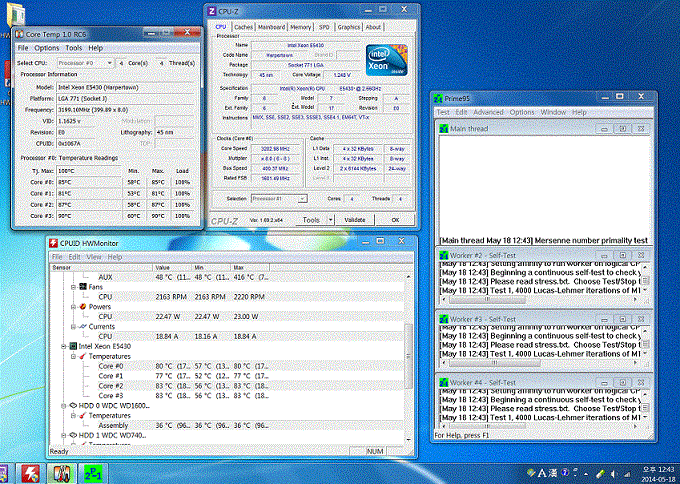The width and height of the screenshot is (680, 484).
Task: Click the Currents category icon in HWMonitor
Action: point(83,326)
